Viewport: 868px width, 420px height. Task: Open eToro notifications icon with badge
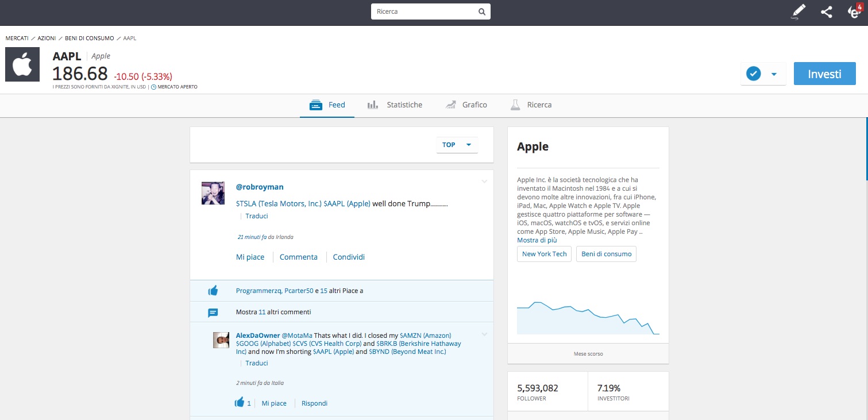click(854, 11)
